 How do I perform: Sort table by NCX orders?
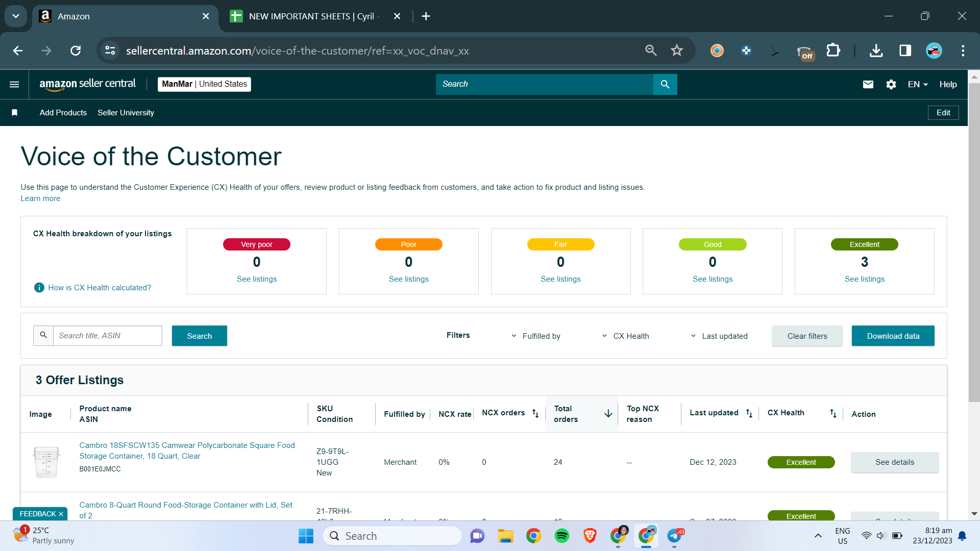[535, 413]
